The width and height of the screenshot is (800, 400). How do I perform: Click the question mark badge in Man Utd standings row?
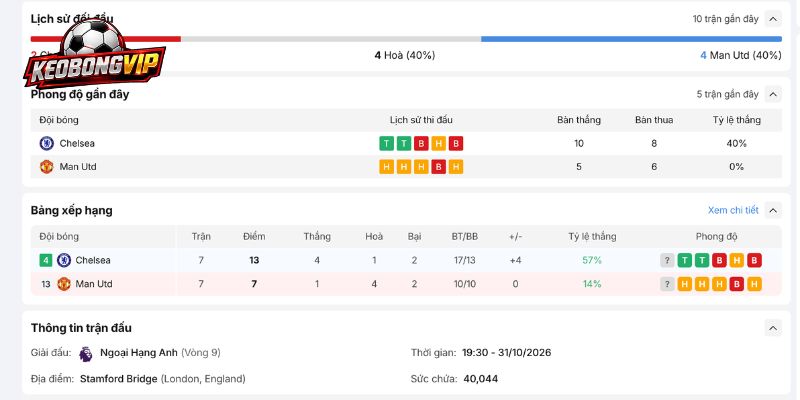667,284
